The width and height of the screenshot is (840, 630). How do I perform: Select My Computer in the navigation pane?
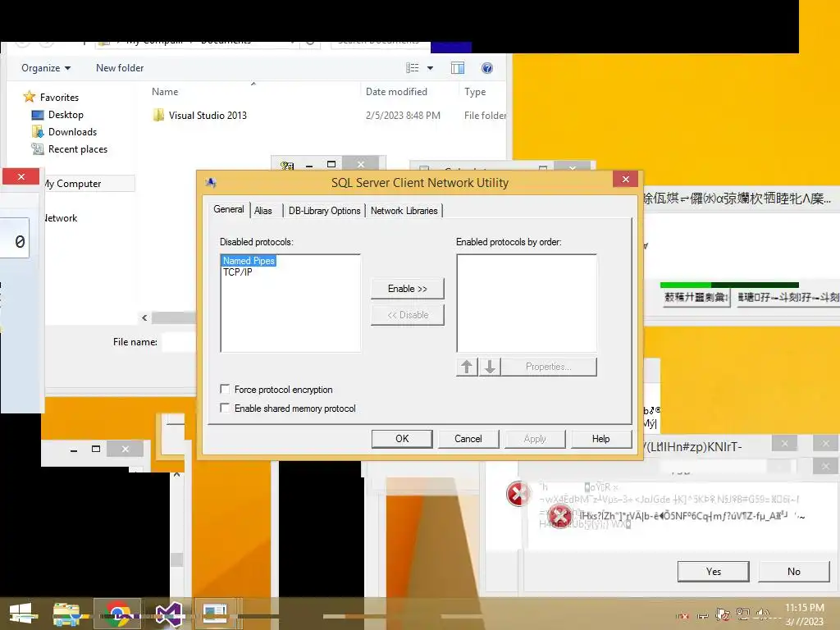click(73, 183)
